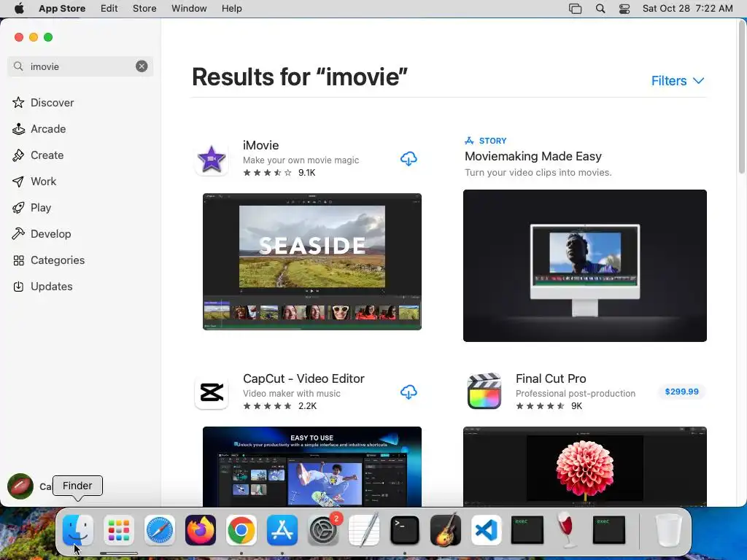The width and height of the screenshot is (747, 560).
Task: Open Launchpad from the Dock
Action: (x=119, y=530)
